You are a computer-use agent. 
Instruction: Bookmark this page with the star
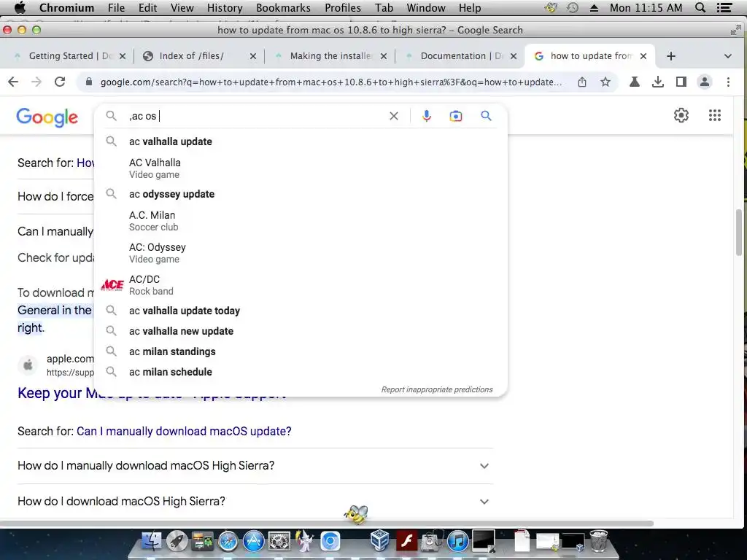605,82
